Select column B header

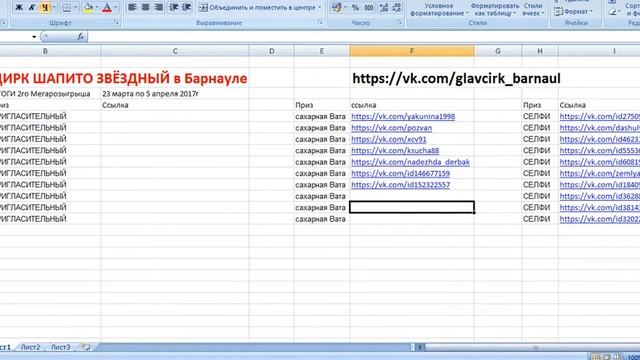click(45, 51)
